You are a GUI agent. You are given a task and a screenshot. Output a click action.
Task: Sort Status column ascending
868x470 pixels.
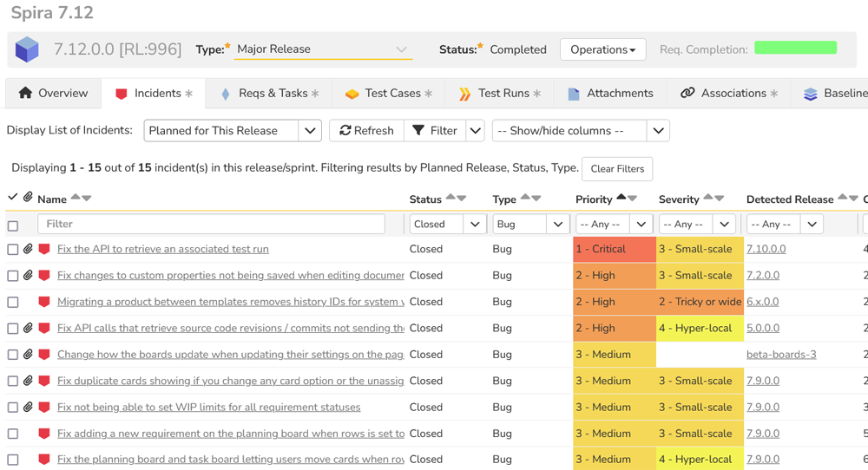[450, 197]
